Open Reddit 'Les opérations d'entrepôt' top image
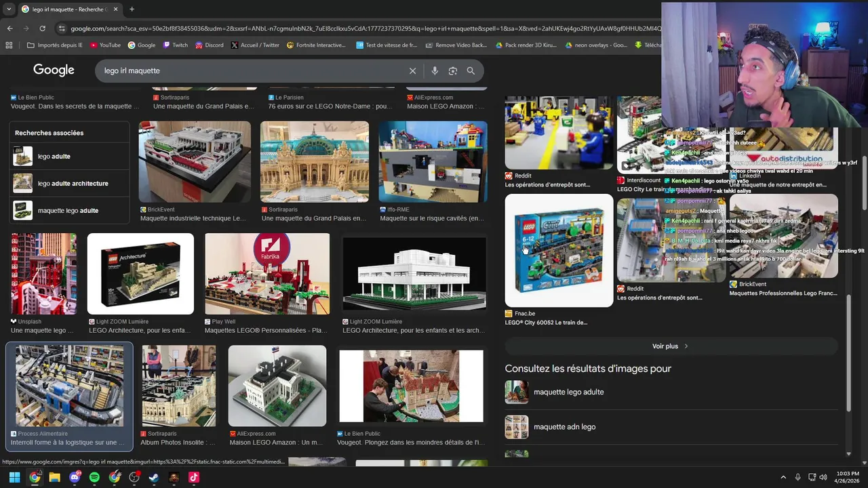 point(559,133)
